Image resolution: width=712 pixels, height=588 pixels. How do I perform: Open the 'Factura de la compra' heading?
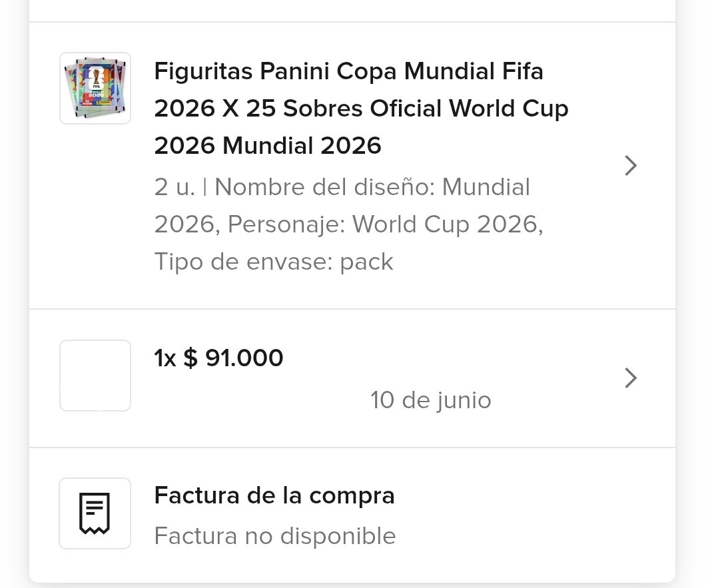tap(274, 495)
